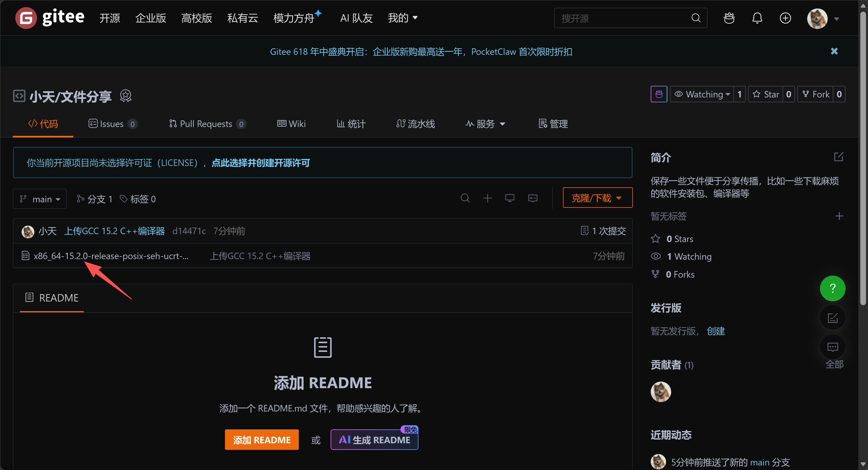The height and width of the screenshot is (470, 868).
Task: Click the main branch link in 近期动态
Action: (759, 462)
